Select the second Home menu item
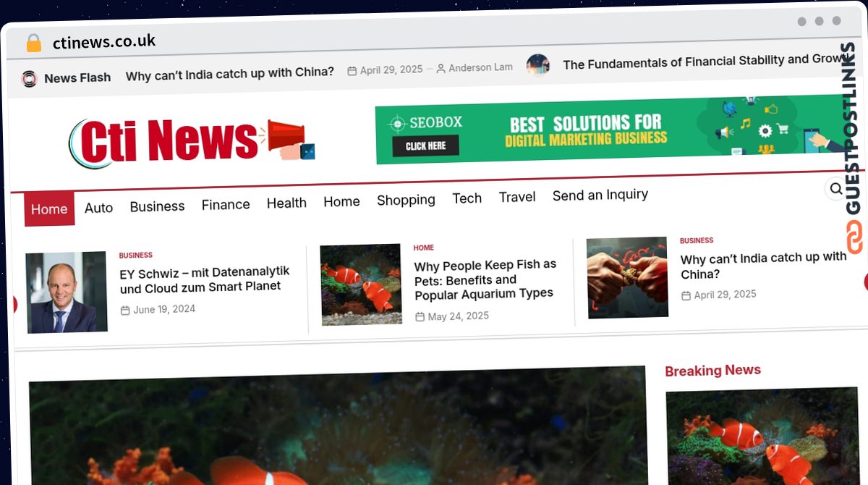The image size is (868, 485). [x=341, y=202]
